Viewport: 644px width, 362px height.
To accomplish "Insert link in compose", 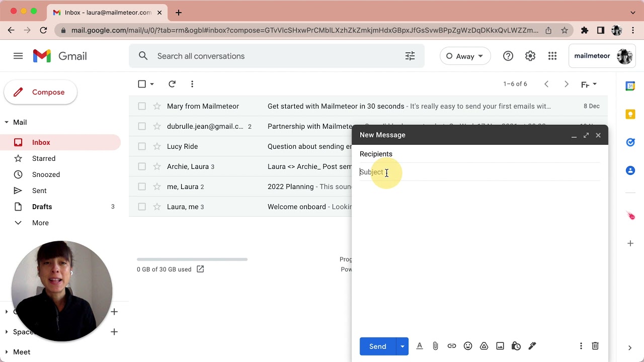I will click(x=452, y=346).
